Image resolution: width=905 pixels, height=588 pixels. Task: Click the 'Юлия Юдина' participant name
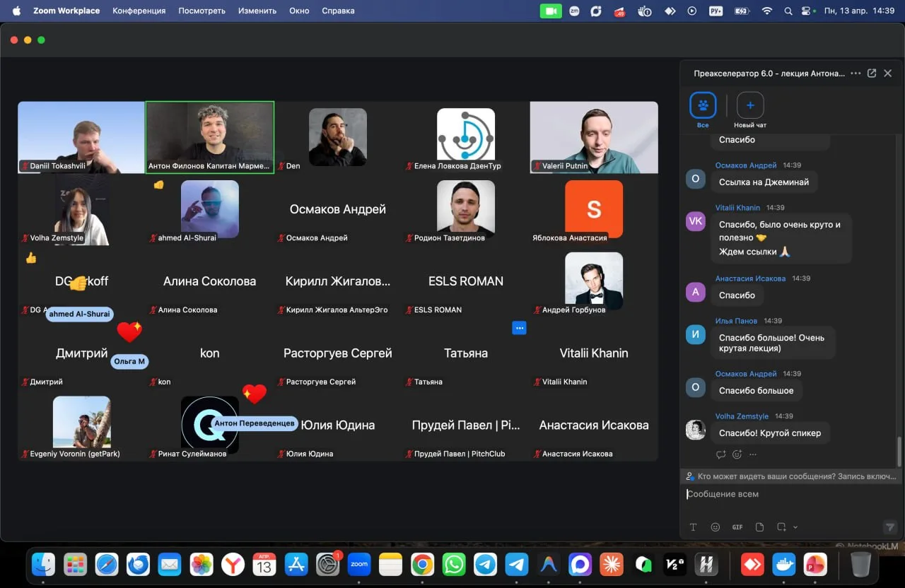(338, 425)
